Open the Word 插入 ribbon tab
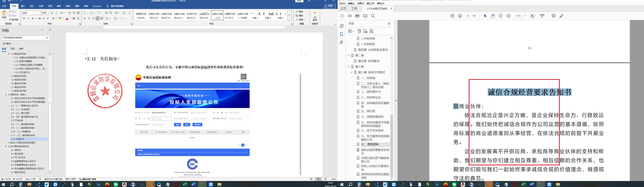644x187 pixels. pos(23,6)
